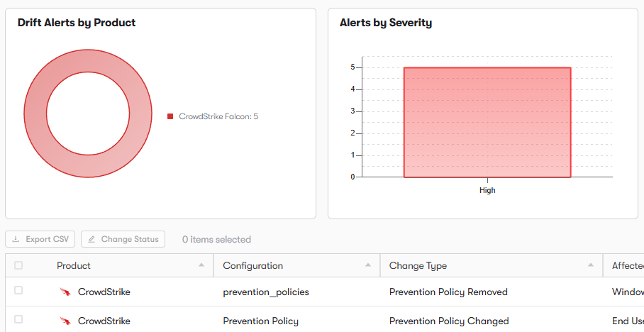The height and width of the screenshot is (332, 644).
Task: Click the Change Status button
Action: pos(123,239)
